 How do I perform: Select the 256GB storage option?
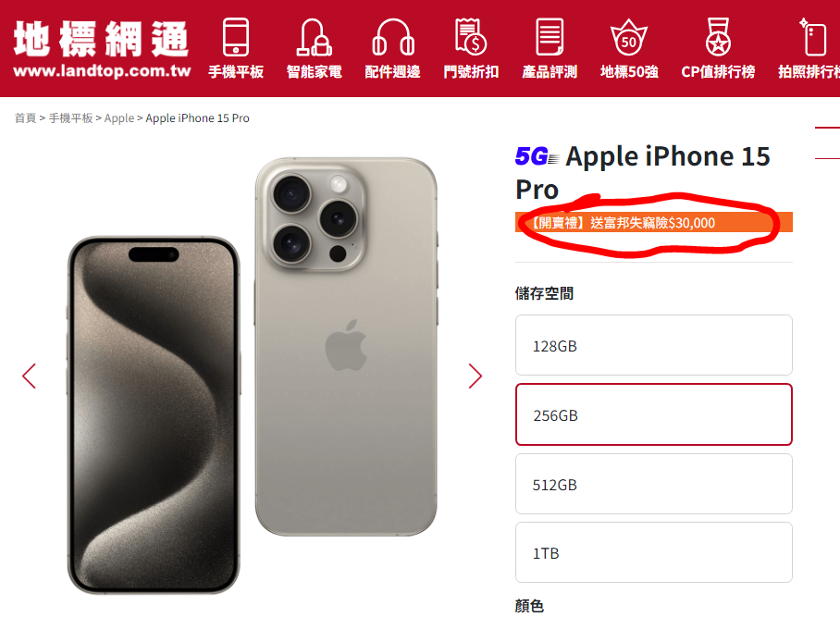tap(653, 414)
